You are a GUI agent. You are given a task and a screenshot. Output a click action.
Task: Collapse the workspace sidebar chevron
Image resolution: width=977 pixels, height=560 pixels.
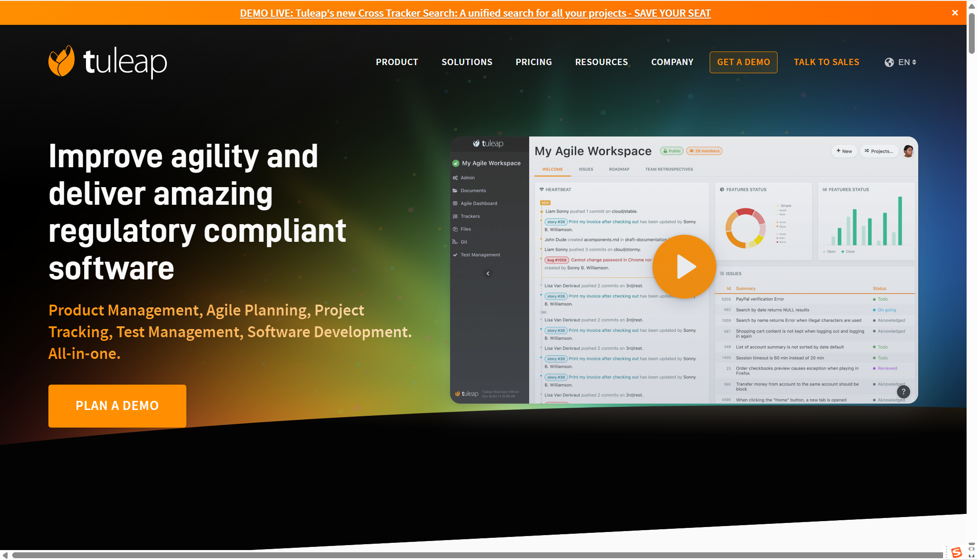(488, 273)
